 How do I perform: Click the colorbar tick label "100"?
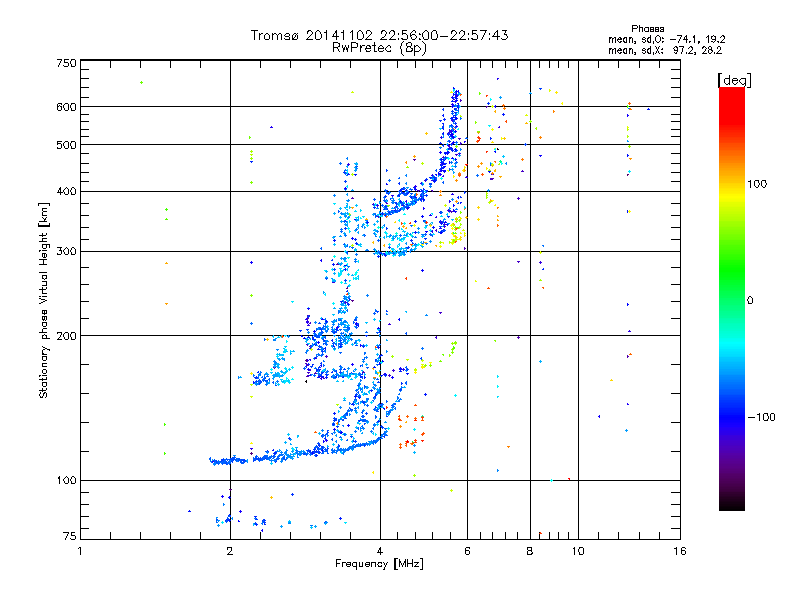pyautogui.click(x=757, y=184)
